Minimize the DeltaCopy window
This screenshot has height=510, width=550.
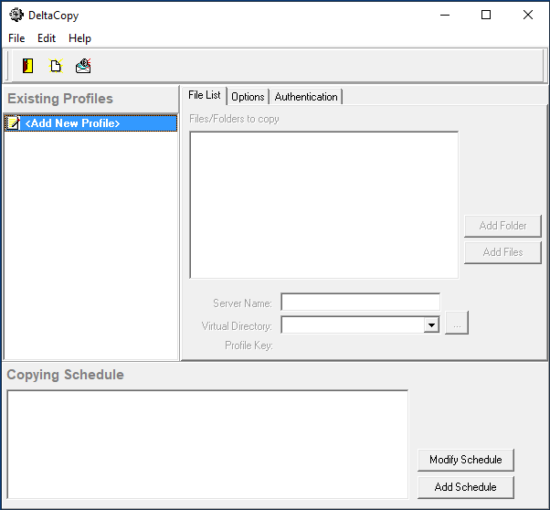point(445,15)
